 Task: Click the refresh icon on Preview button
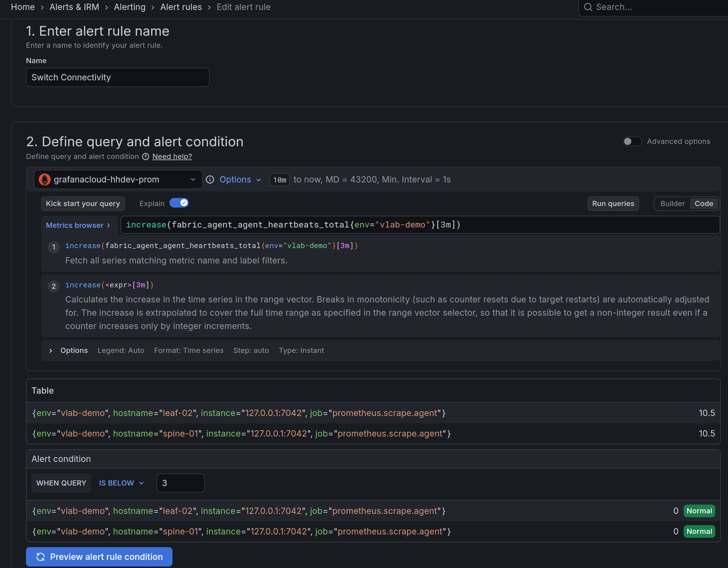click(41, 557)
